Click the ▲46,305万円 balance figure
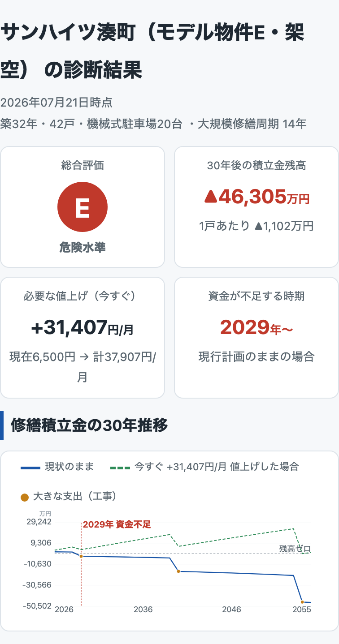Screen dimensions: 339x644 pos(256,196)
